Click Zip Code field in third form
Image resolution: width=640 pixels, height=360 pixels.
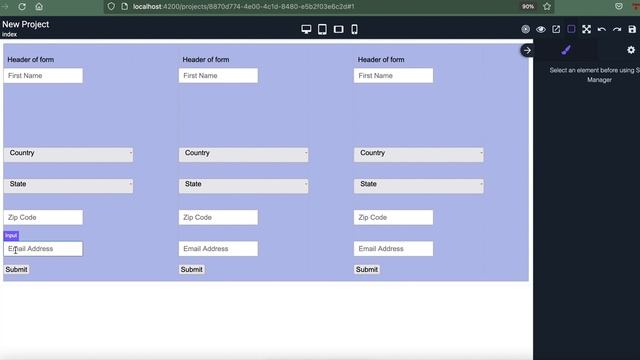(393, 218)
